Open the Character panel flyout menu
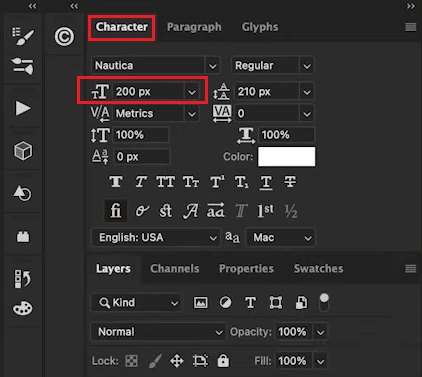 point(410,27)
